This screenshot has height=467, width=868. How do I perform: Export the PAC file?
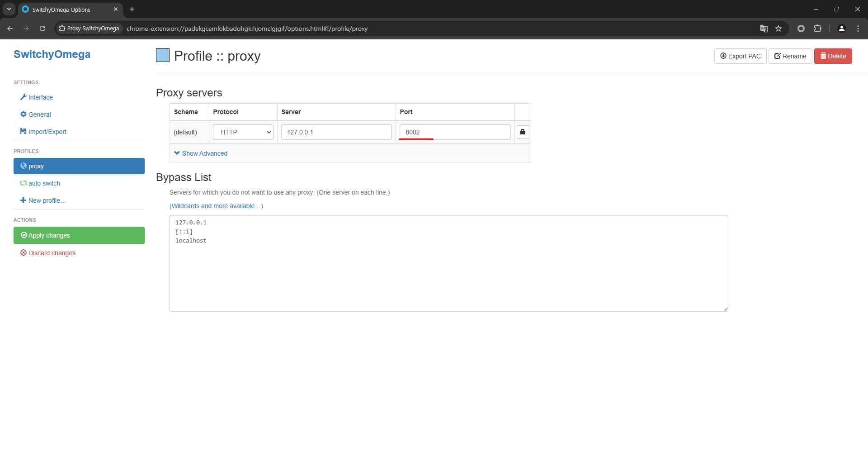coord(740,56)
